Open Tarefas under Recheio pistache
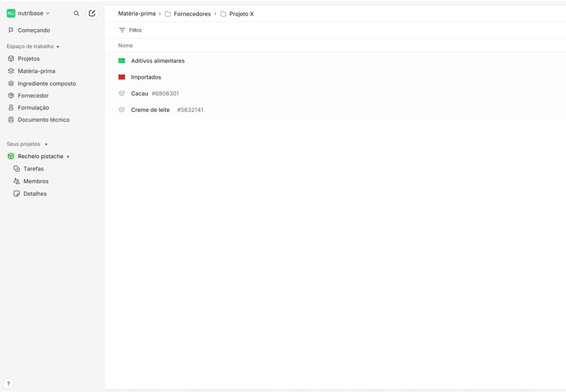566x392 pixels. click(x=33, y=169)
